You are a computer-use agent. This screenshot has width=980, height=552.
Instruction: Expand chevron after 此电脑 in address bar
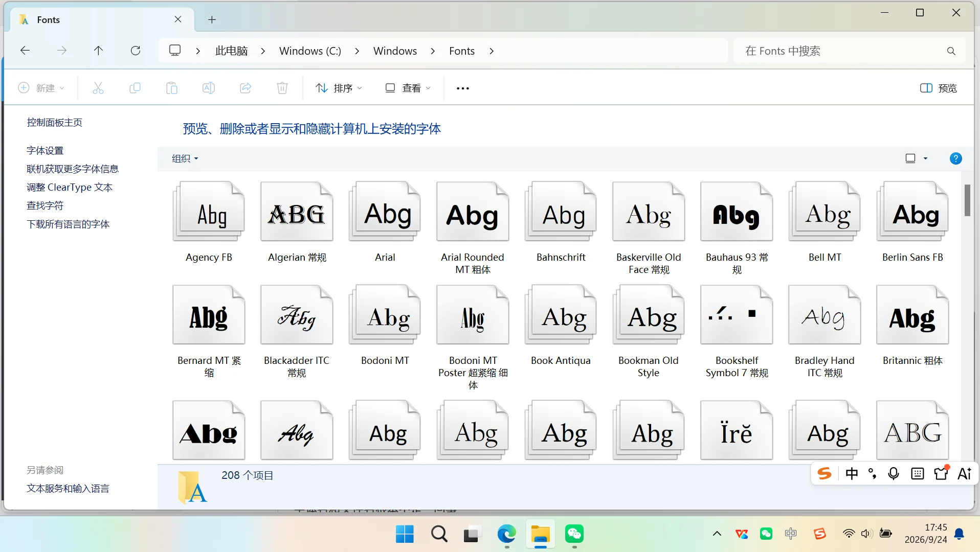pyautogui.click(x=263, y=51)
